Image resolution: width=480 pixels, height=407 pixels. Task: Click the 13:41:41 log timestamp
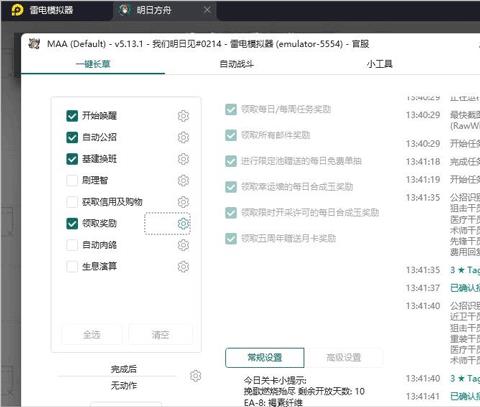point(423,396)
